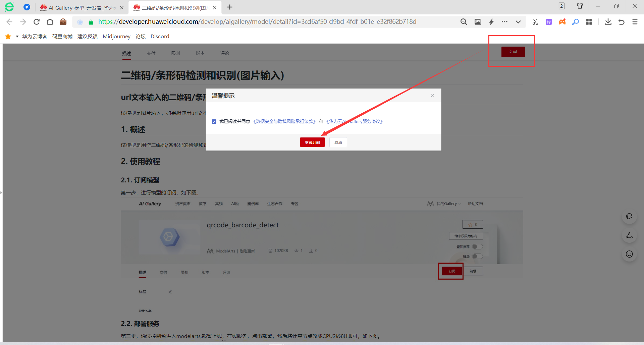The height and width of the screenshot is (345, 644).
Task: Click the 继续订阅 button
Action: pyautogui.click(x=312, y=142)
